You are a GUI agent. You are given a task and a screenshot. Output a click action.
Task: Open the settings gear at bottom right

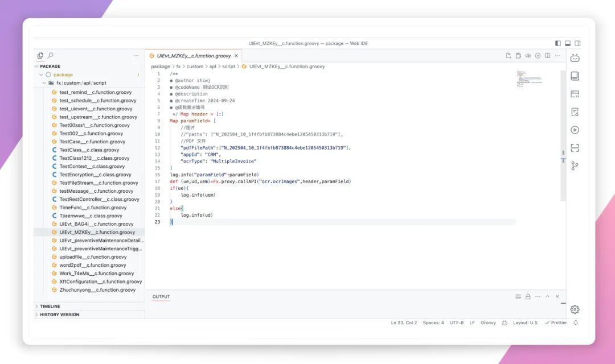575,309
